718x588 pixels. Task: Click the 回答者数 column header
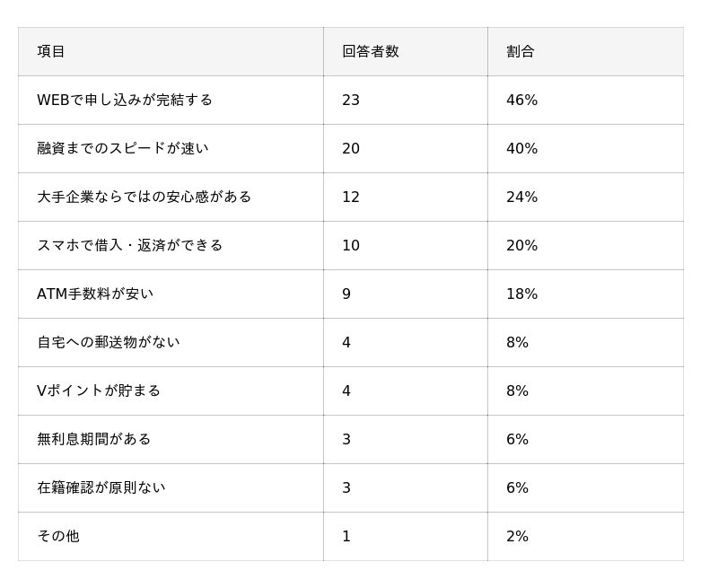tap(370, 51)
